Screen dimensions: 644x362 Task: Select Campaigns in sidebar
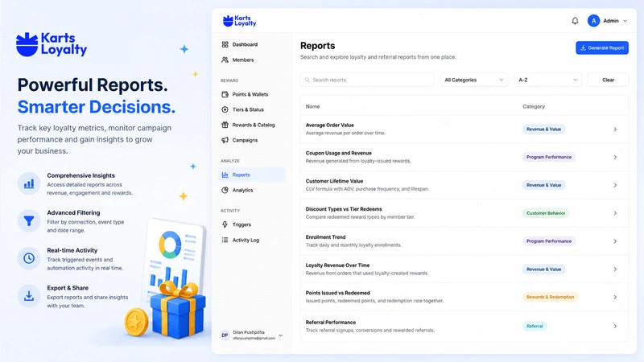pos(245,140)
